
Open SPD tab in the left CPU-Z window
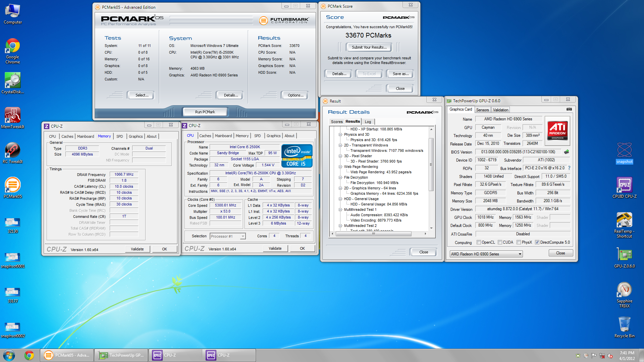(120, 136)
